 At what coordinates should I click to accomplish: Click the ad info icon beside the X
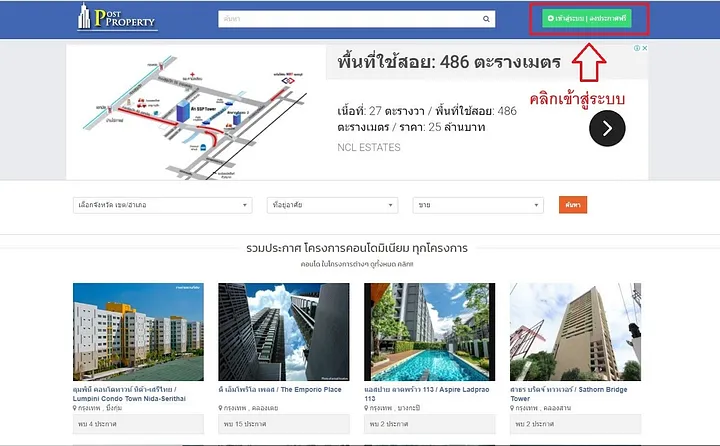click(x=637, y=48)
